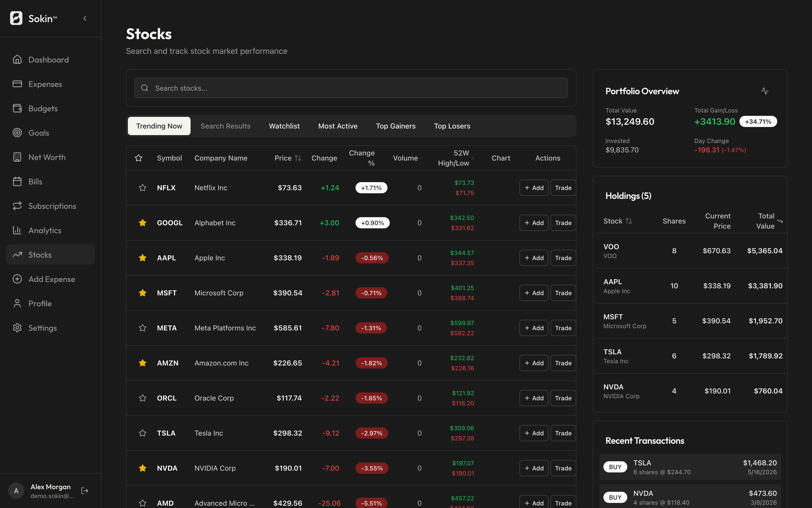This screenshot has width=812, height=508.
Task: Open Dashboard from the sidebar
Action: click(x=50, y=59)
